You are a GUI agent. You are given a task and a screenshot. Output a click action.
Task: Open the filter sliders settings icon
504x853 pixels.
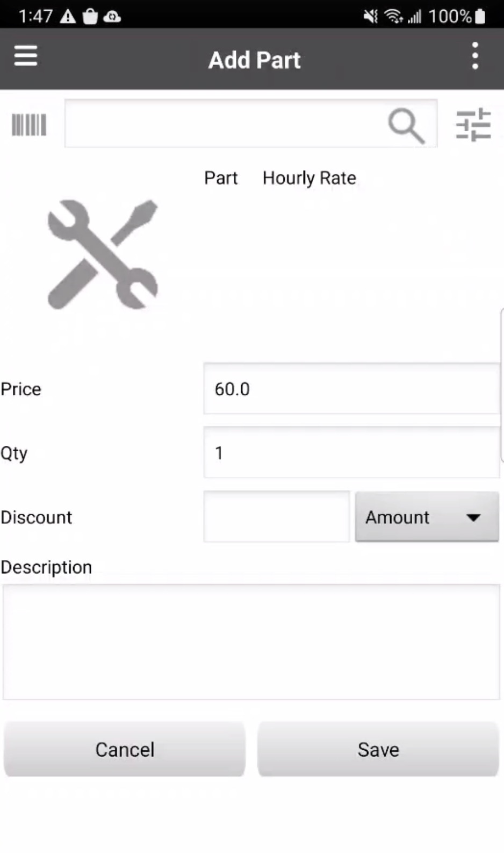click(473, 125)
